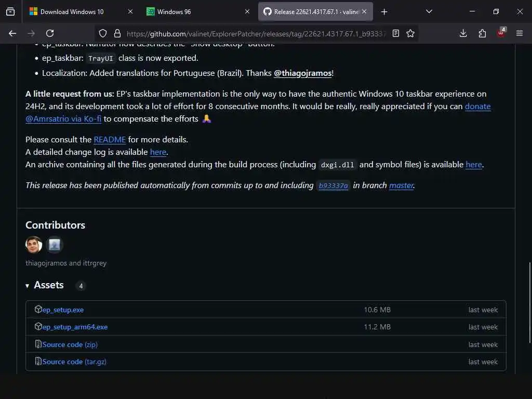Open the detailed change log 'here' link
This screenshot has height=399, width=532.
pos(158,152)
